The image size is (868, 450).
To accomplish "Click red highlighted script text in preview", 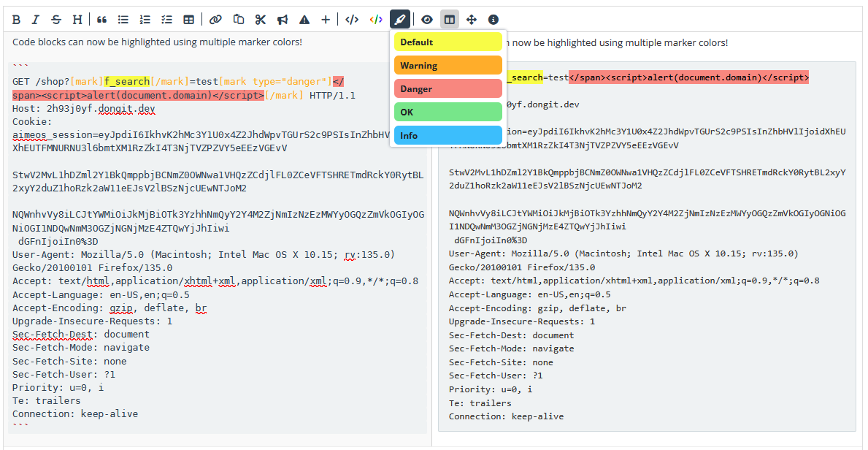I will [688, 77].
